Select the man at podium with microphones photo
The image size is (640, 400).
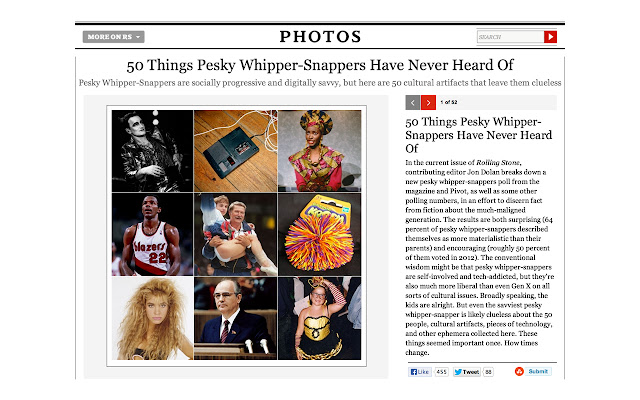click(236, 318)
